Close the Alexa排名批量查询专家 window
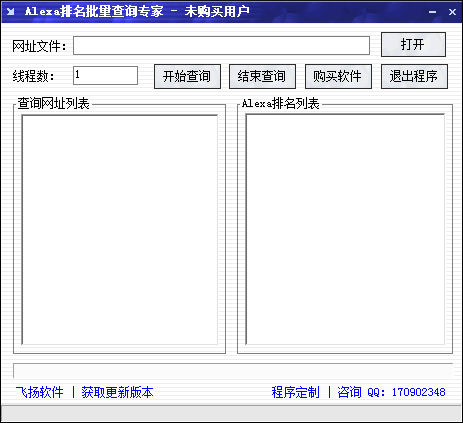 (x=452, y=12)
